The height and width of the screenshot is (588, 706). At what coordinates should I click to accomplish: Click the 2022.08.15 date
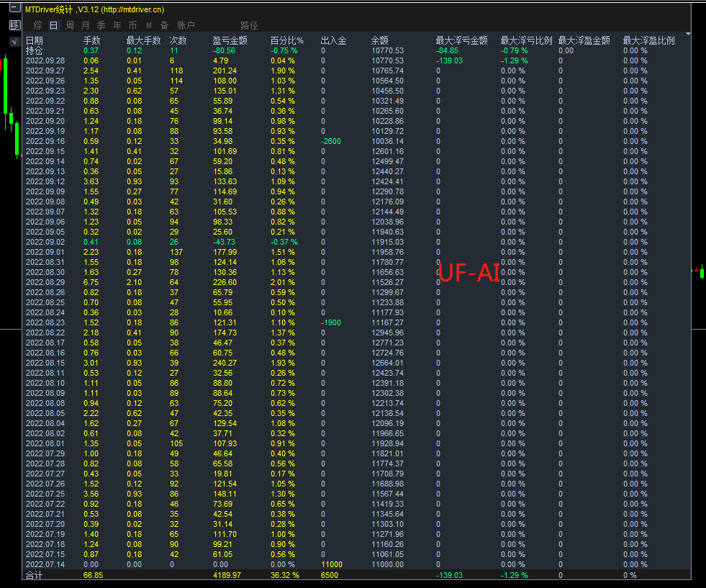45,363
